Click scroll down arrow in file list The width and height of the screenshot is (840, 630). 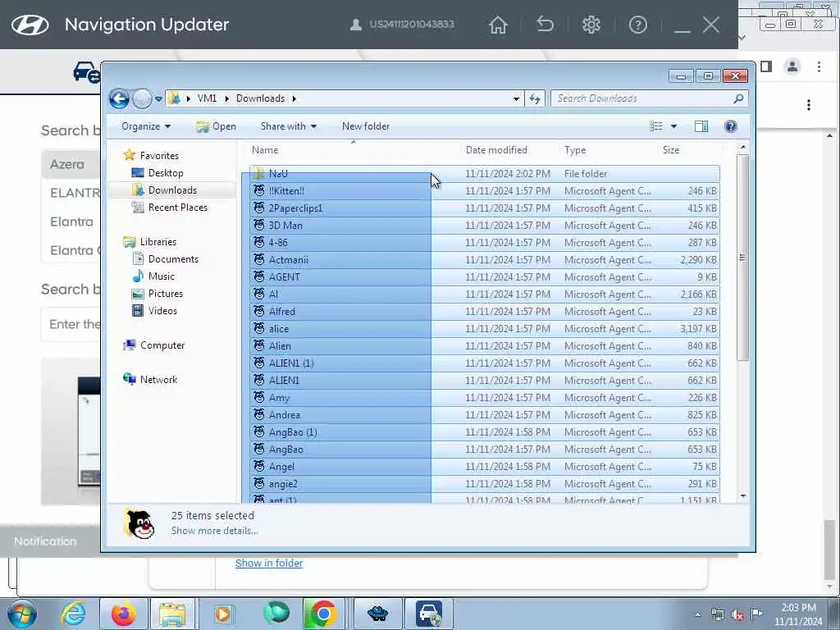[742, 496]
